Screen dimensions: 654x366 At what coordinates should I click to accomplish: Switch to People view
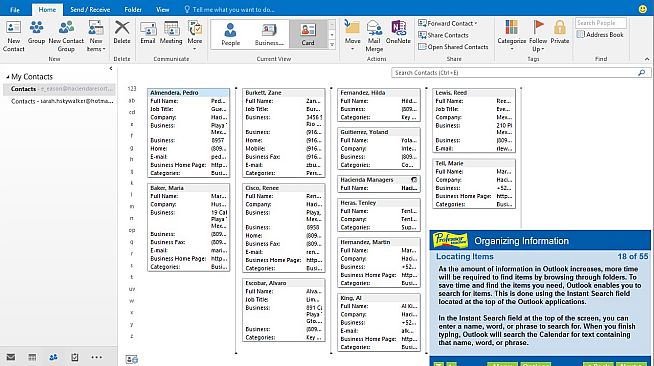pyautogui.click(x=230, y=34)
